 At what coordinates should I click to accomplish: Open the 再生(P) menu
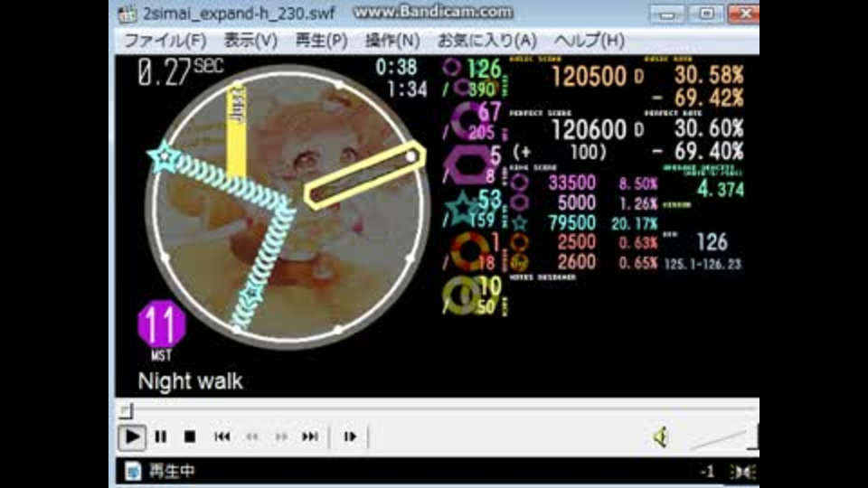pos(321,41)
